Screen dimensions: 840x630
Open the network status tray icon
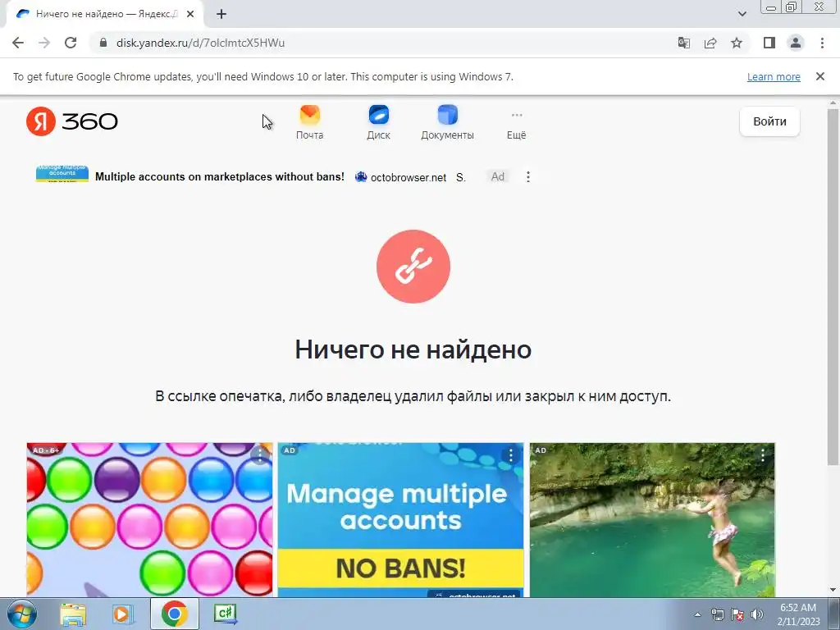(x=717, y=614)
